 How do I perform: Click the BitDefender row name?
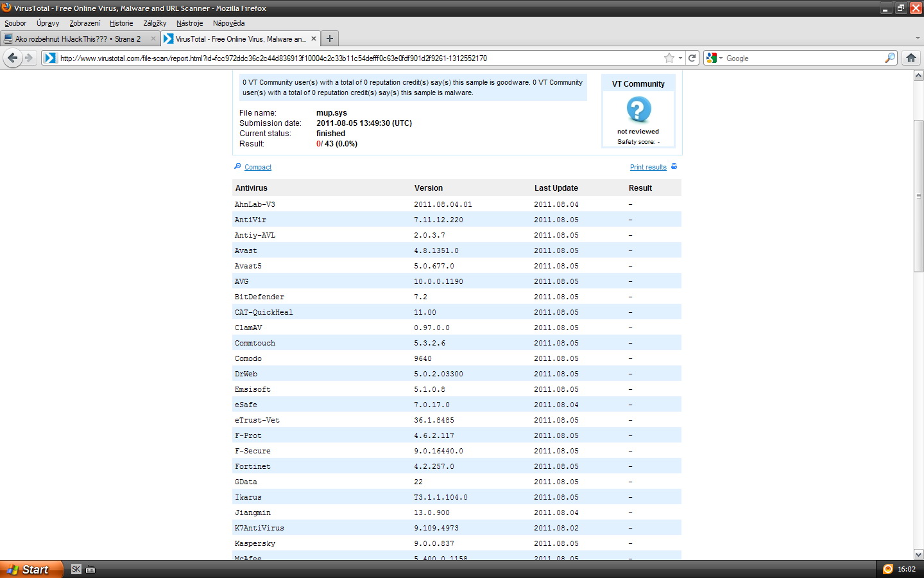click(x=259, y=297)
